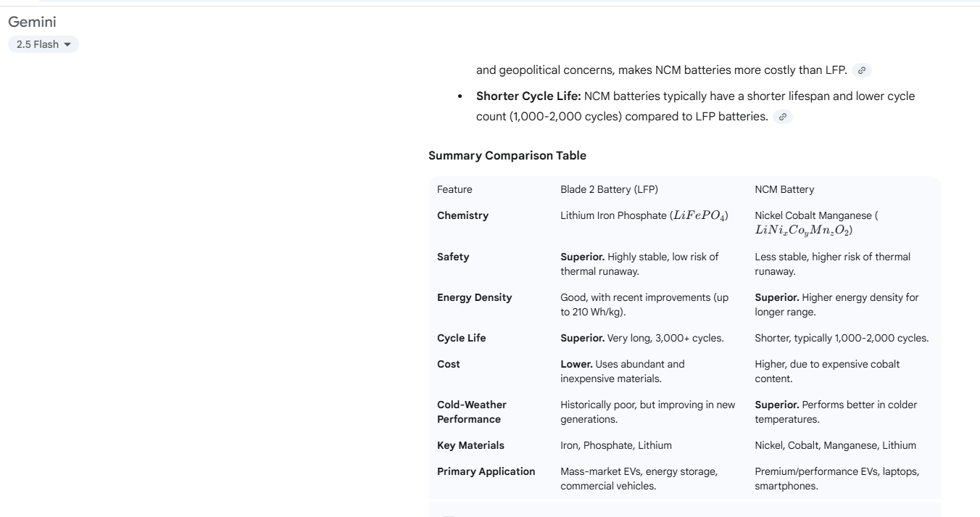Open source link icon after 'compared to LFP batteries.'
The width and height of the screenshot is (980, 517).
tap(783, 117)
